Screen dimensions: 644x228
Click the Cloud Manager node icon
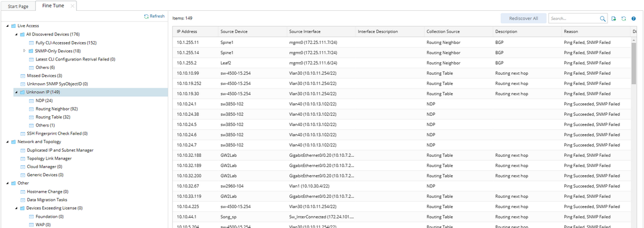tap(22, 166)
